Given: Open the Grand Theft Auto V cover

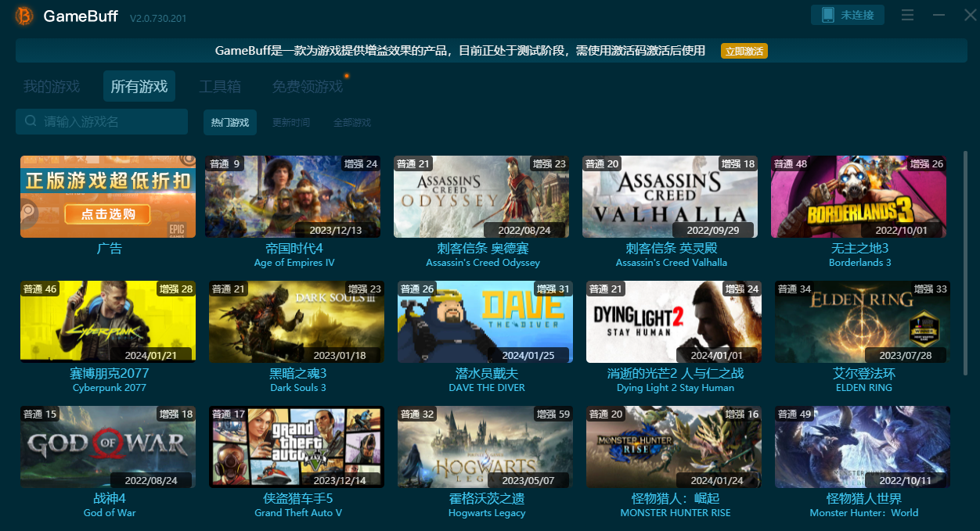Looking at the screenshot, I should tap(297, 447).
